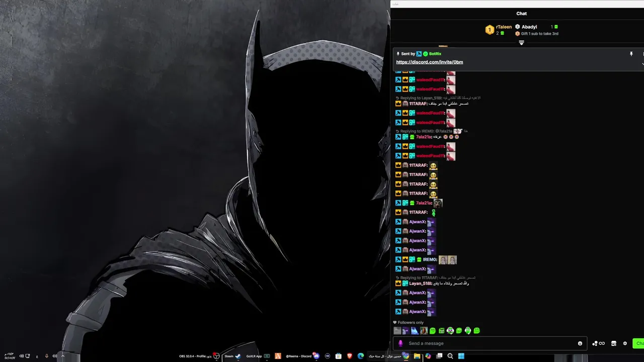Click the green Chat send button
This screenshot has height=362, width=644.
(x=638, y=343)
